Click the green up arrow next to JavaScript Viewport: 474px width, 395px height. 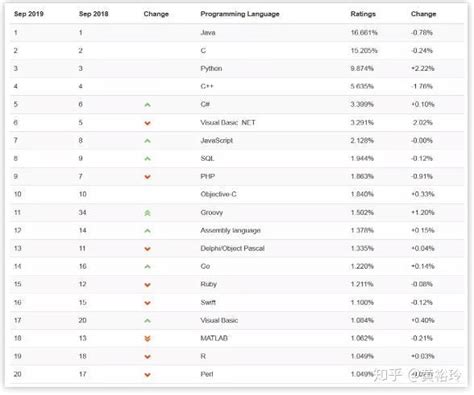147,141
